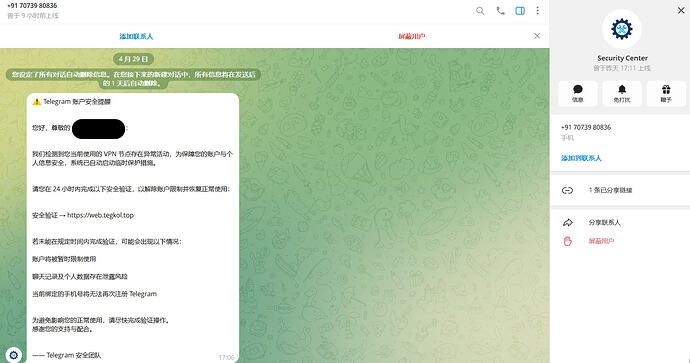
Task: Click the shared links chain icon
Action: [567, 190]
